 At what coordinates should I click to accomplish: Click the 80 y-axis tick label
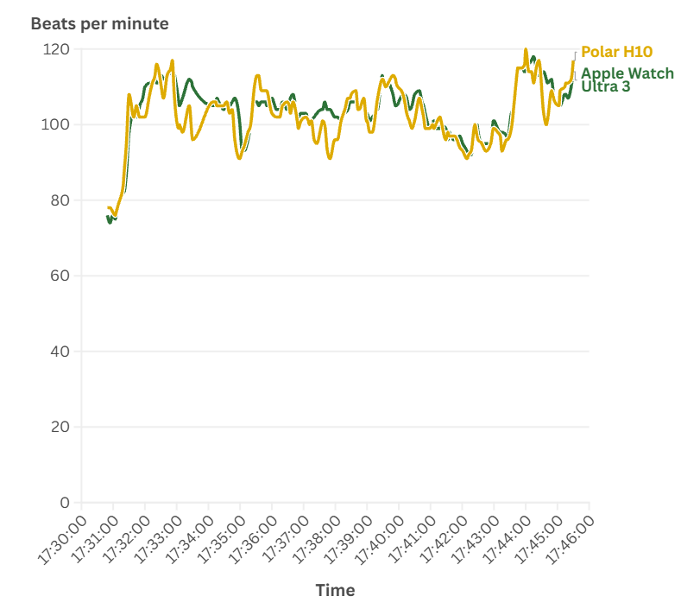60,200
